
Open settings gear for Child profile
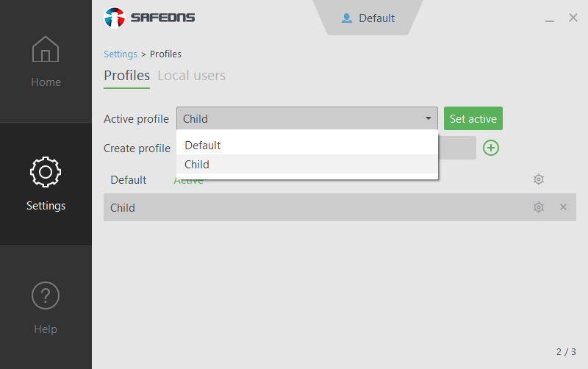539,207
